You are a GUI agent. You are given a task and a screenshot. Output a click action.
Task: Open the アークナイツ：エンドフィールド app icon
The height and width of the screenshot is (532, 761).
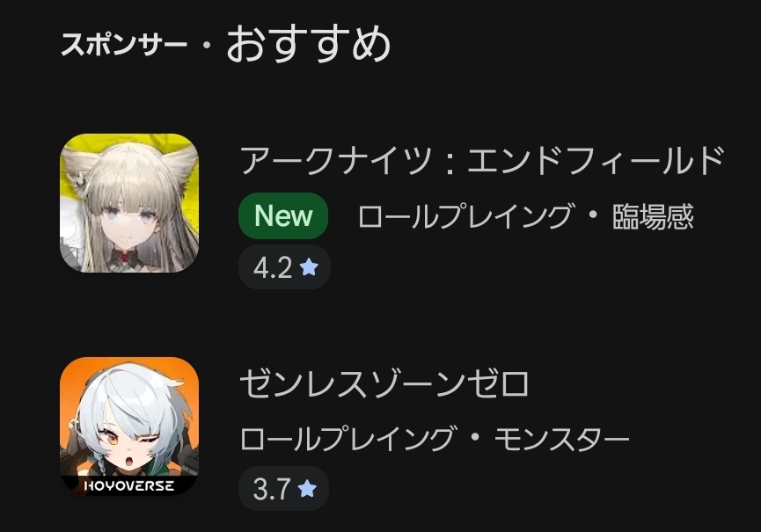(129, 203)
